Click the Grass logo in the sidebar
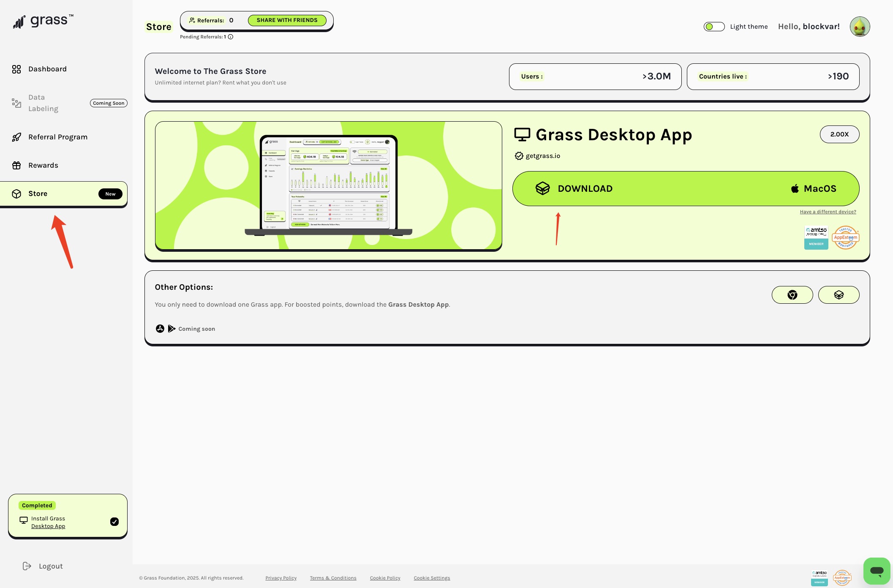The image size is (893, 588). point(43,21)
